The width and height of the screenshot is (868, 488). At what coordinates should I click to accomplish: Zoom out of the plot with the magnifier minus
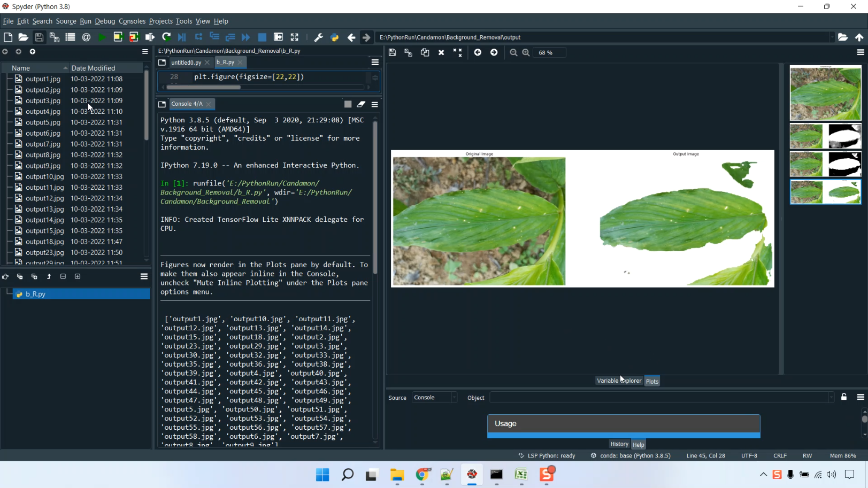(x=513, y=52)
